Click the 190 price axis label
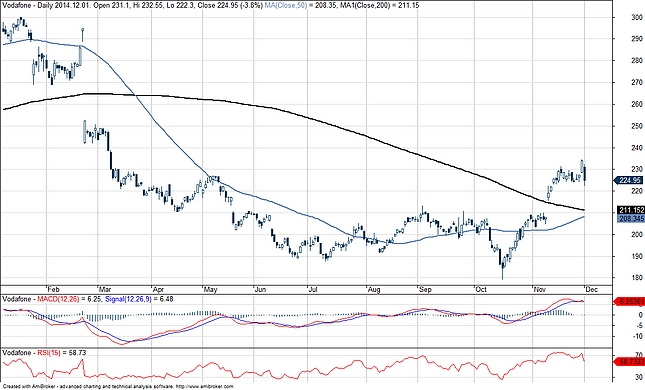645x390 pixels. tap(638, 257)
